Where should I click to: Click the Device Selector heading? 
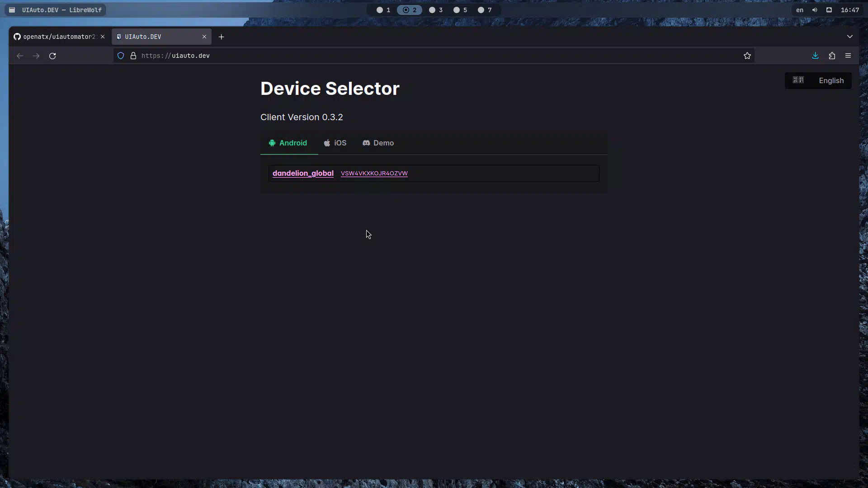[x=330, y=89]
